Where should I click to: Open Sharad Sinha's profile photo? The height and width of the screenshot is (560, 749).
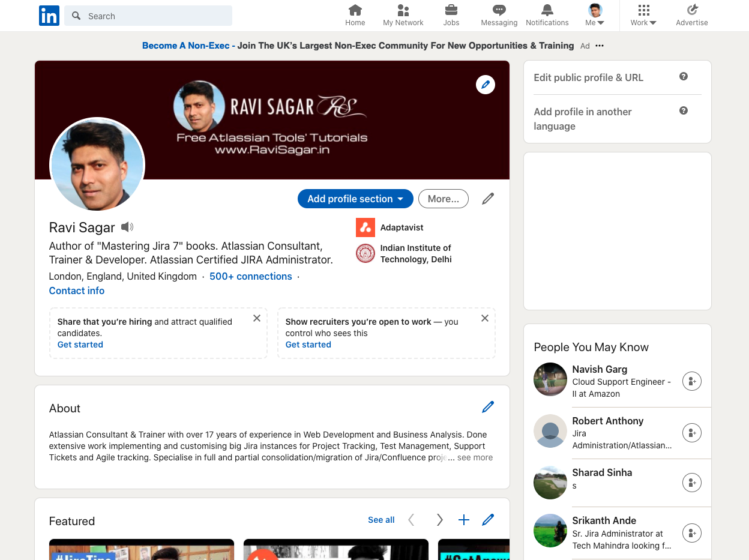[550, 483]
